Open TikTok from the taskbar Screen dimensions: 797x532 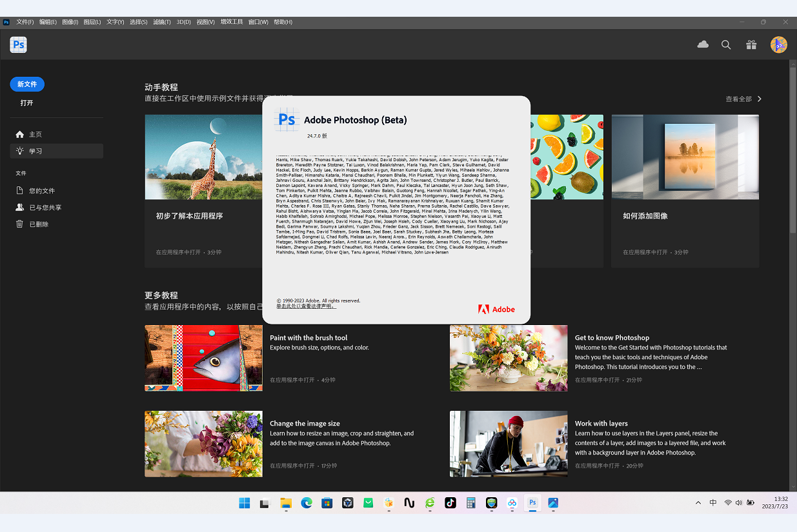click(x=450, y=503)
